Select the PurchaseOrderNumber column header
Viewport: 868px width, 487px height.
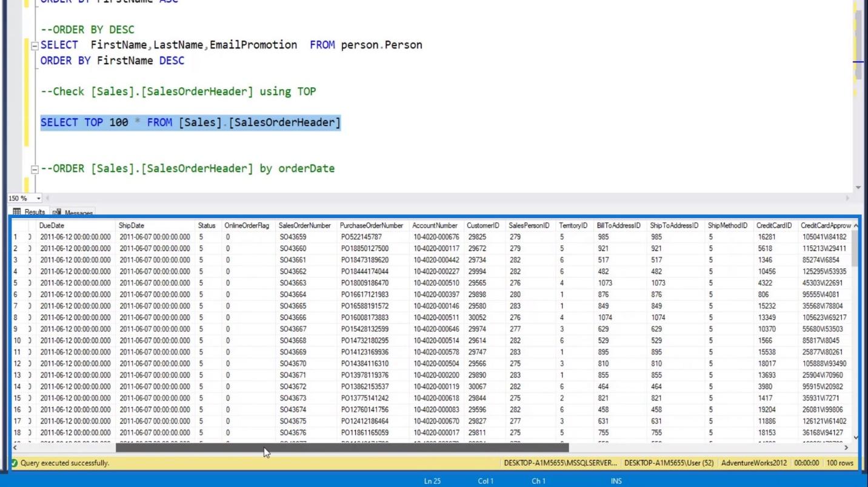[373, 225]
